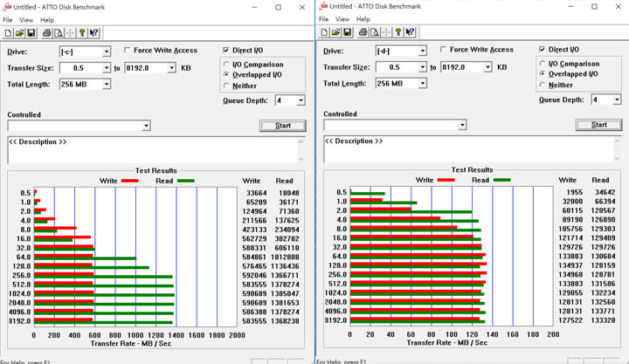
Task: Choose Neither radio option in right window
Action: [x=543, y=86]
